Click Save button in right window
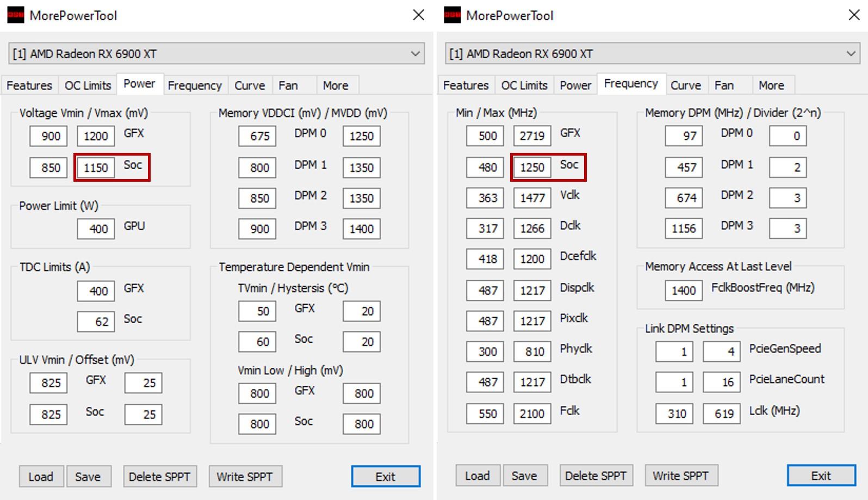The image size is (868, 500). point(525,476)
